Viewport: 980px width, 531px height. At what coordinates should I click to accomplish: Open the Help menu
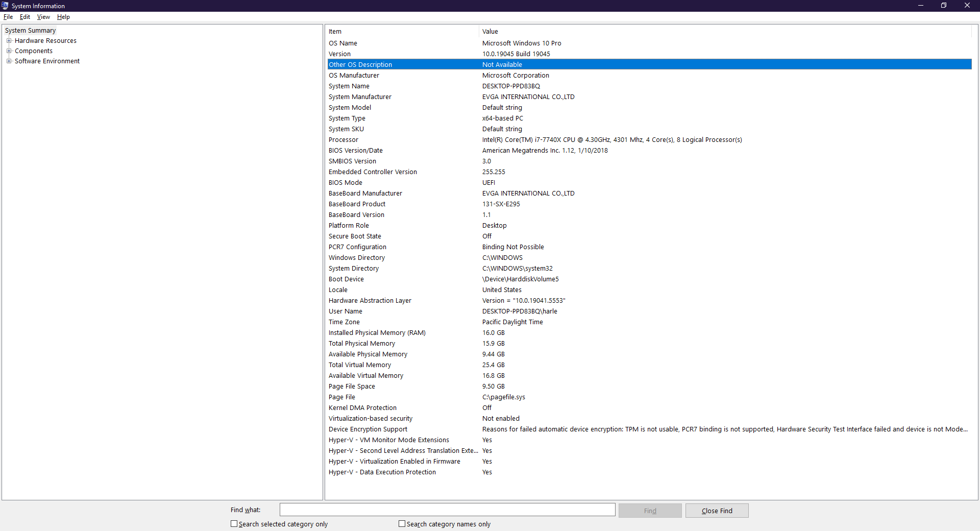(63, 17)
